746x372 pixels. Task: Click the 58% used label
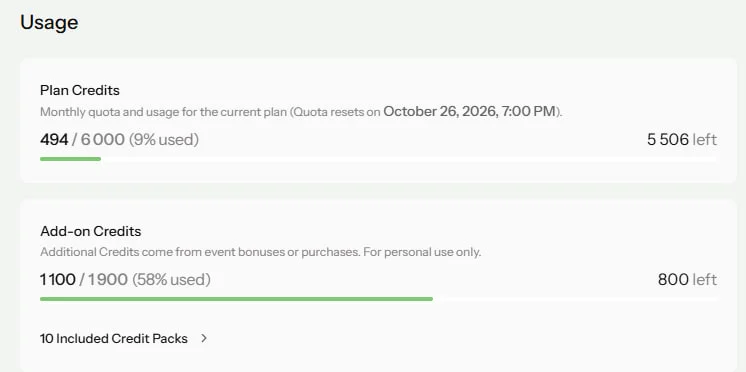point(171,279)
